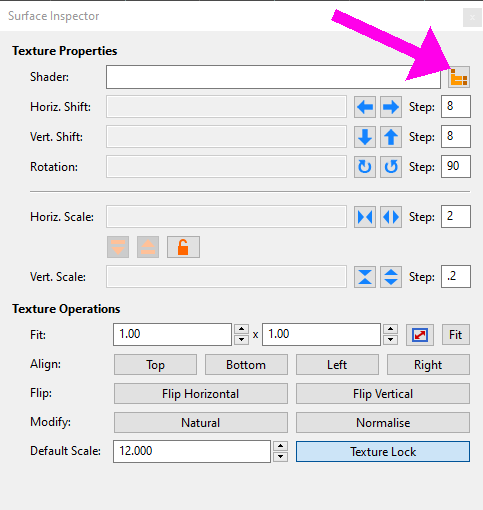483x510 pixels.
Task: Shift texture right with arrow button
Action: pos(391,107)
